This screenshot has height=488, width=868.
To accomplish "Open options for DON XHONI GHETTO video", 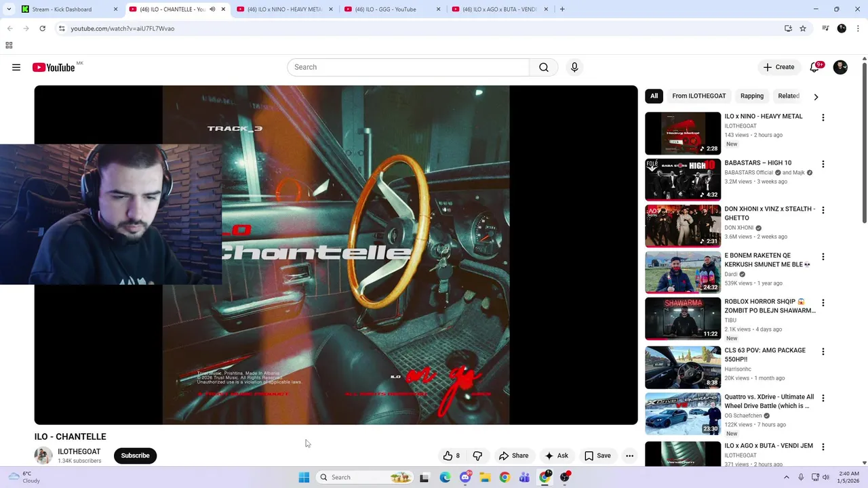I will coord(823,210).
